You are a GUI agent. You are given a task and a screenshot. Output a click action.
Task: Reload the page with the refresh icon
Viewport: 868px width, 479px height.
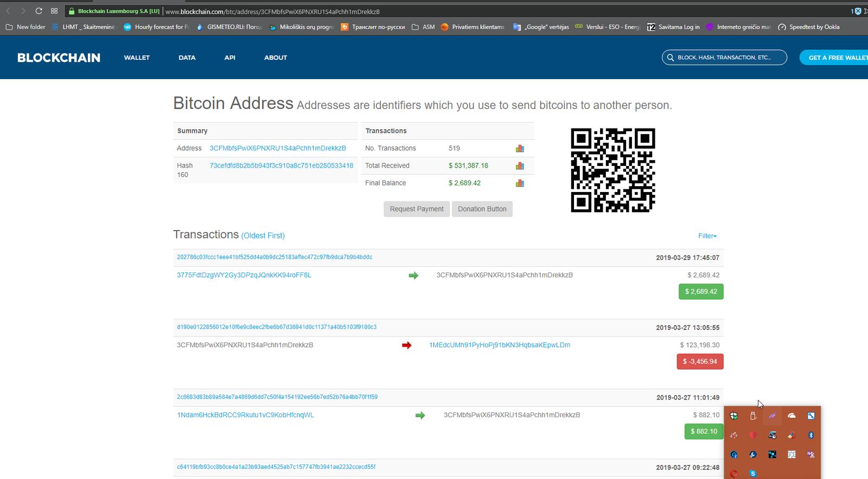pos(39,11)
